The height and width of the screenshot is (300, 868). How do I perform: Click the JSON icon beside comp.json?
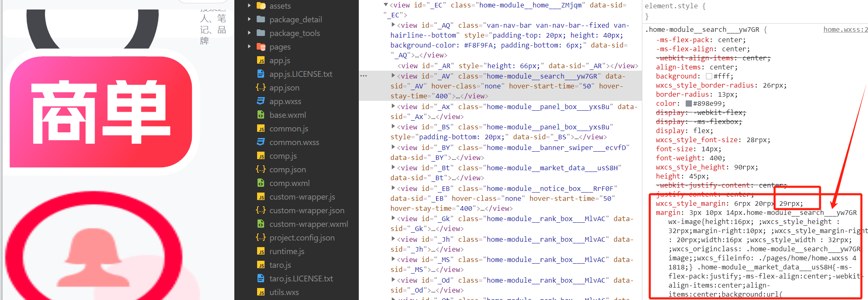click(261, 169)
